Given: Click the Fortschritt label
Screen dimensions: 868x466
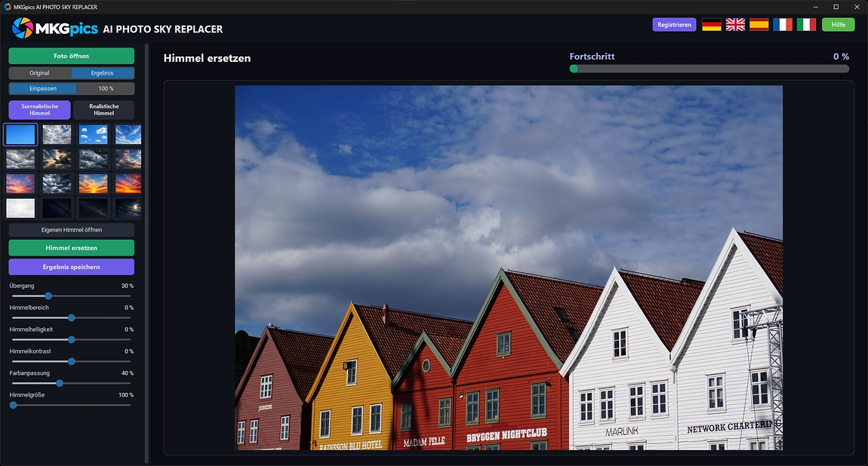Looking at the screenshot, I should point(592,57).
